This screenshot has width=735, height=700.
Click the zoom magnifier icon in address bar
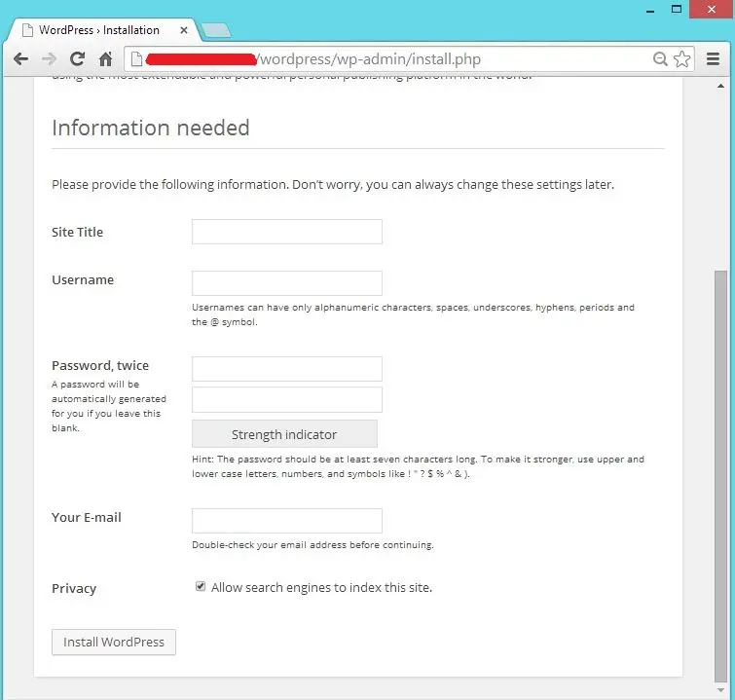(660, 59)
